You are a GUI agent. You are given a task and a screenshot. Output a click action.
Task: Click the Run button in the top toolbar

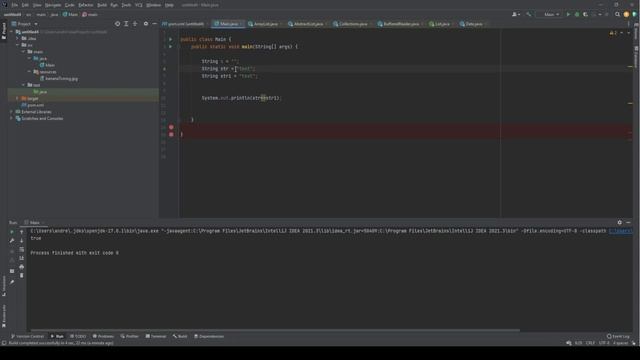(568, 14)
